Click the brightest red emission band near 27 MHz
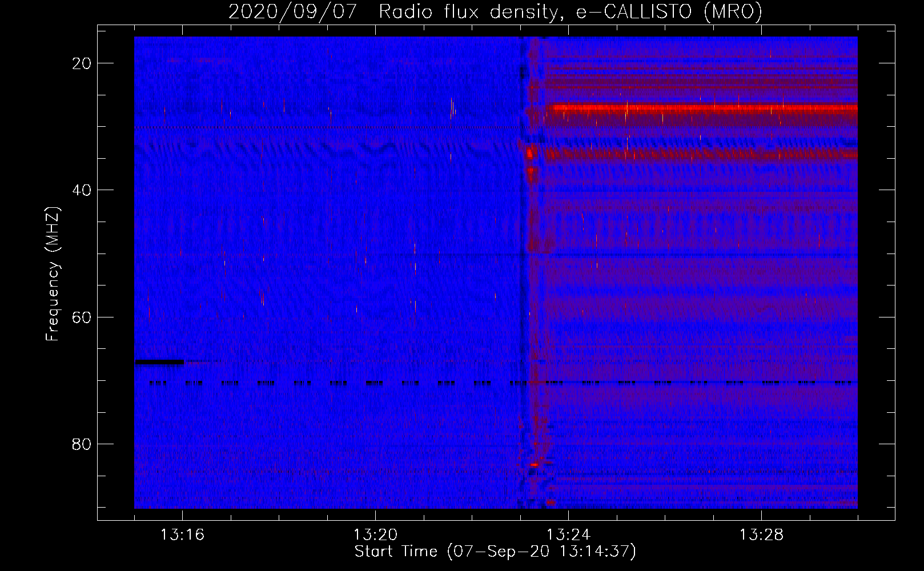 tap(702, 107)
